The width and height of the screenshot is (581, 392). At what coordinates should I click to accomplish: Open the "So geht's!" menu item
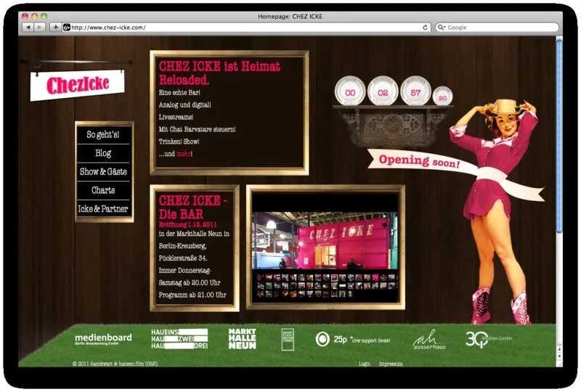pyautogui.click(x=103, y=134)
